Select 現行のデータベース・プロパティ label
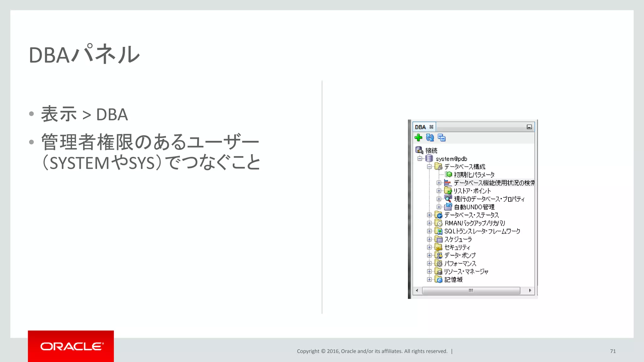 click(489, 199)
